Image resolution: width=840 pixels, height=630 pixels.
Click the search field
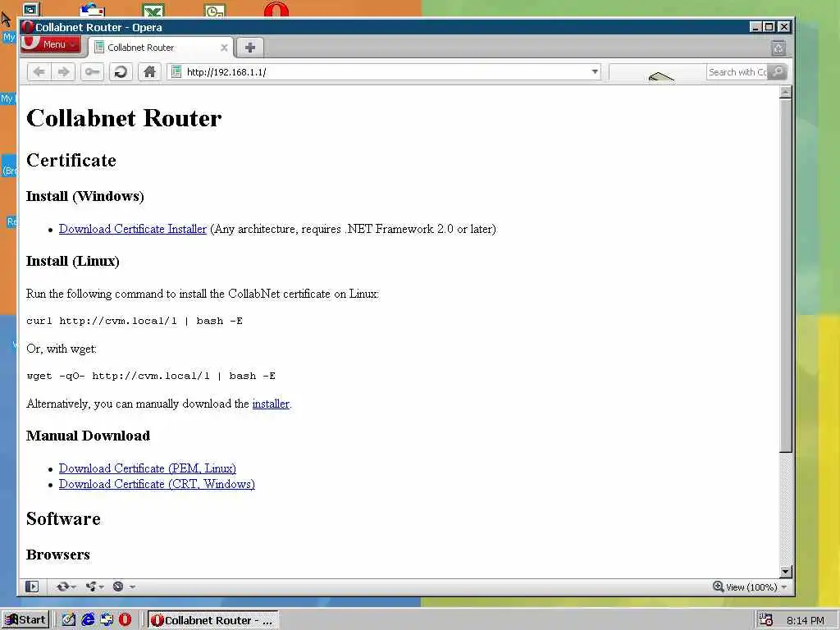coord(737,72)
